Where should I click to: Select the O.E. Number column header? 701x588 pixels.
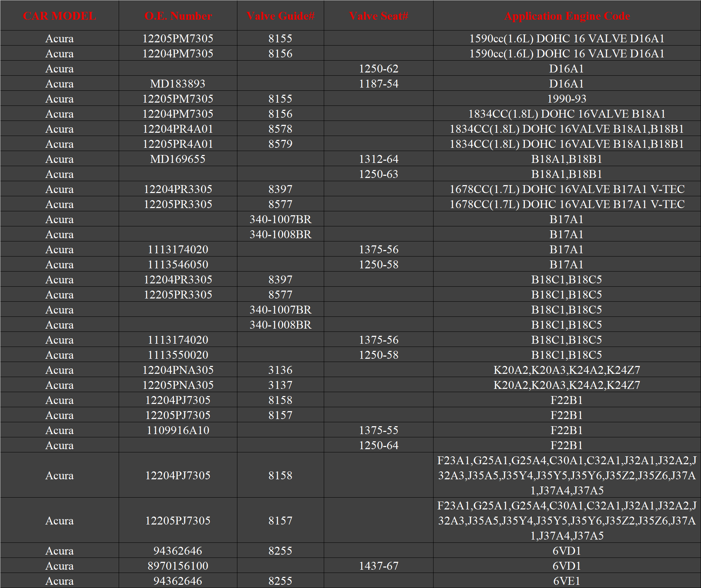tap(178, 16)
